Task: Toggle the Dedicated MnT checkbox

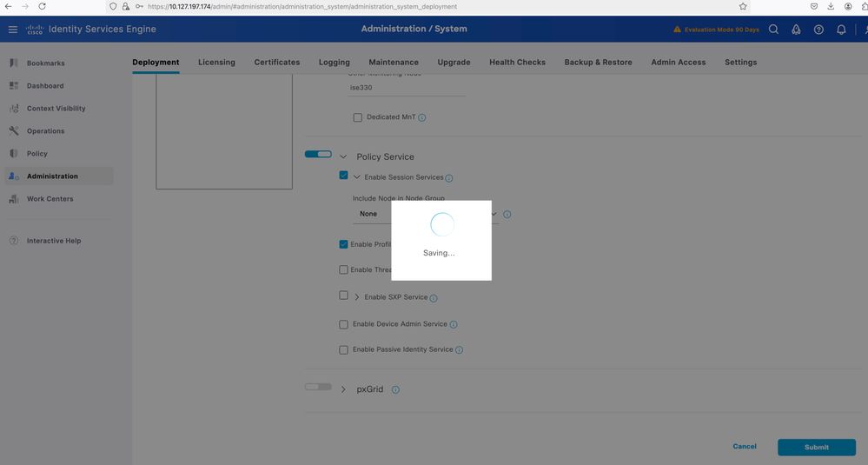Action: click(x=358, y=117)
